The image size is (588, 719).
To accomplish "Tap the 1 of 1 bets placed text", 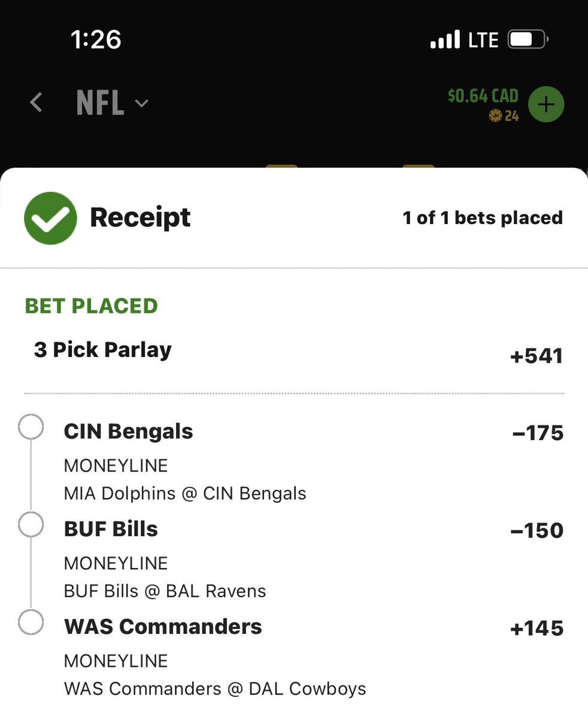I will tap(483, 217).
